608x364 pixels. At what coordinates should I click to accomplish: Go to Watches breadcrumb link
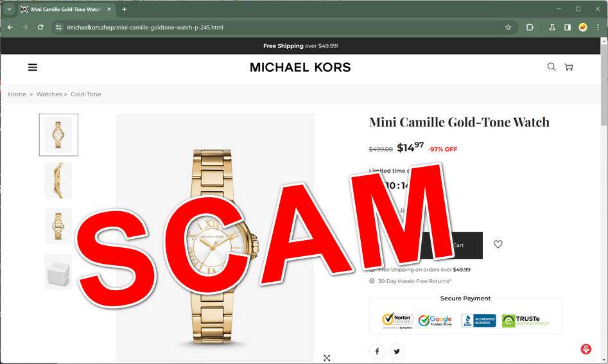point(49,94)
